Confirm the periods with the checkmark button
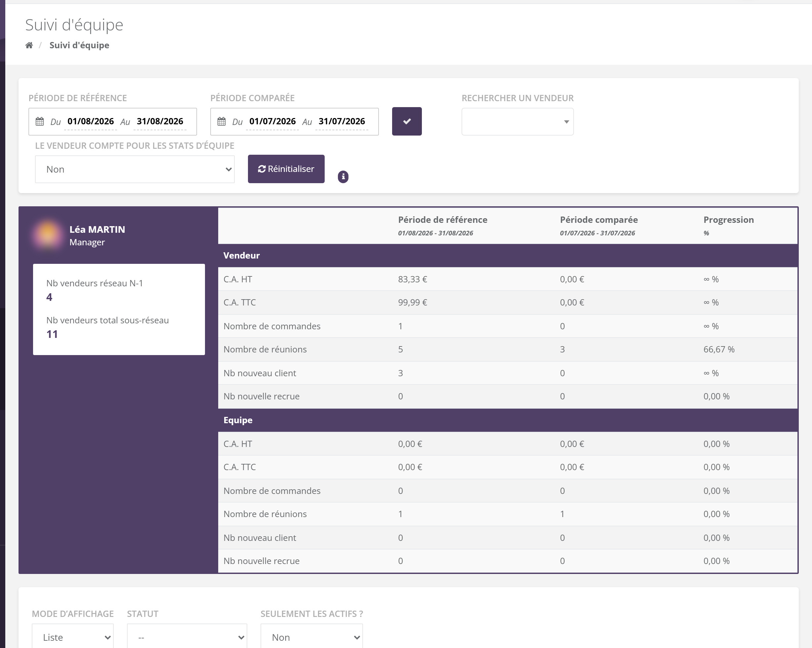The width and height of the screenshot is (812, 648). tap(407, 121)
